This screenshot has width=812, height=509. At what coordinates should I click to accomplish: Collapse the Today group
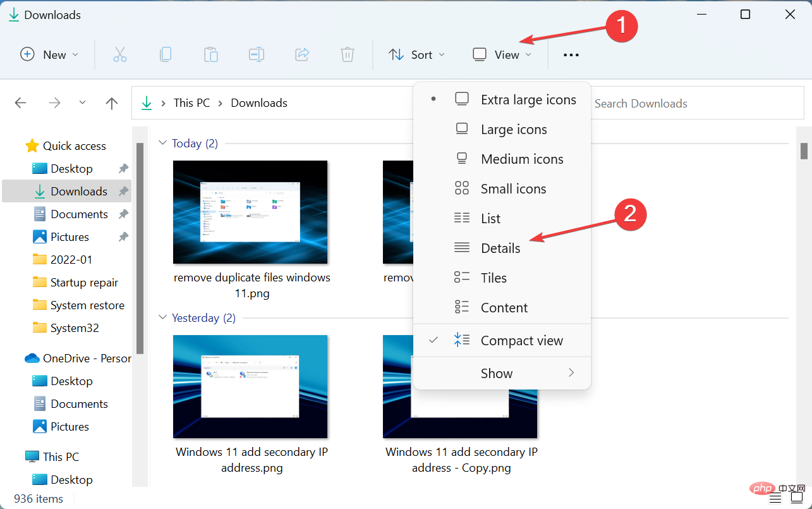(163, 144)
